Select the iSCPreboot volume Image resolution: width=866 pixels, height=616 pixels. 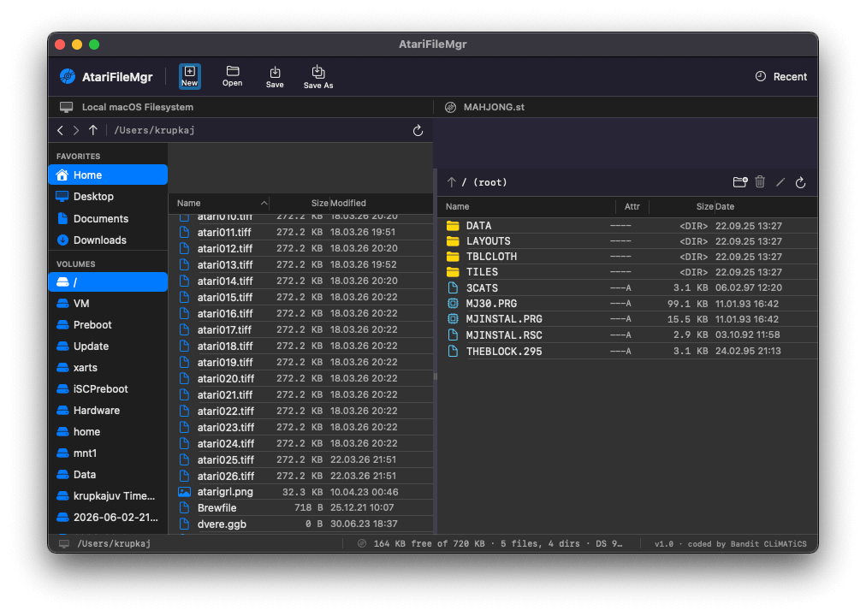[108, 389]
